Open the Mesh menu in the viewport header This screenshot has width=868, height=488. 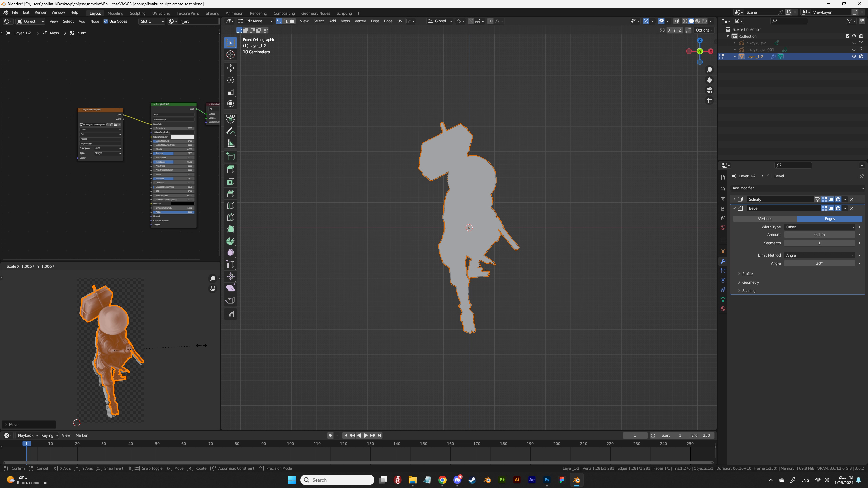coord(345,21)
